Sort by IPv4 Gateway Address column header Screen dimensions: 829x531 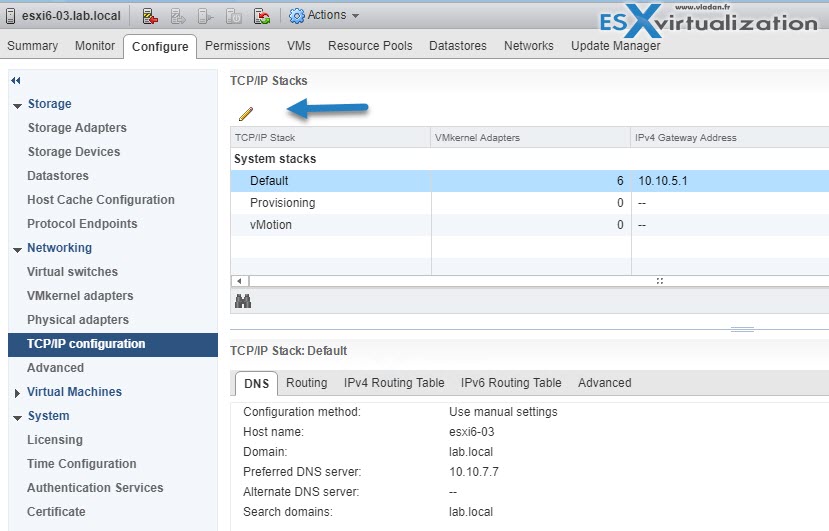pyautogui.click(x=730, y=138)
